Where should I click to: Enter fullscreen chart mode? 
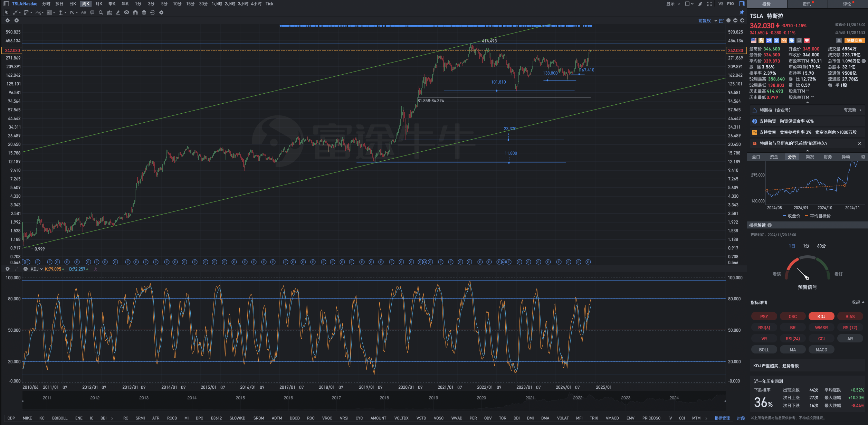pos(709,4)
